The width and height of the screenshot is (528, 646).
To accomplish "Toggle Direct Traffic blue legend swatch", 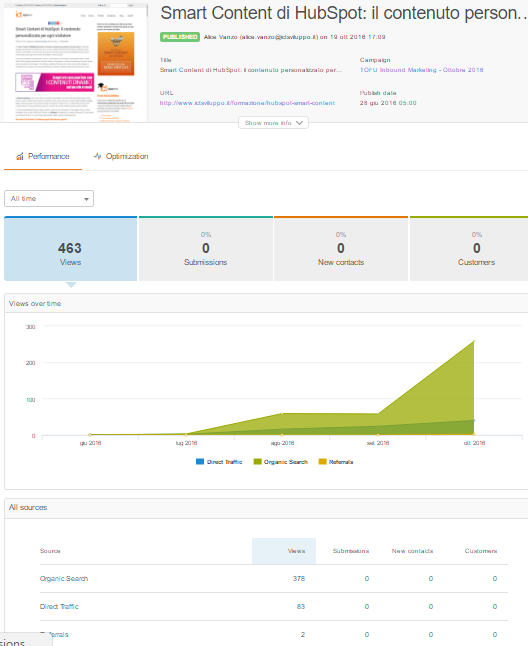I will pos(200,462).
